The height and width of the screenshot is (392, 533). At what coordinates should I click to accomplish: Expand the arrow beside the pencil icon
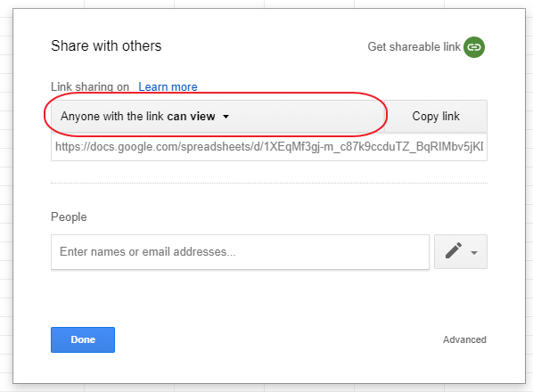pyautogui.click(x=474, y=253)
